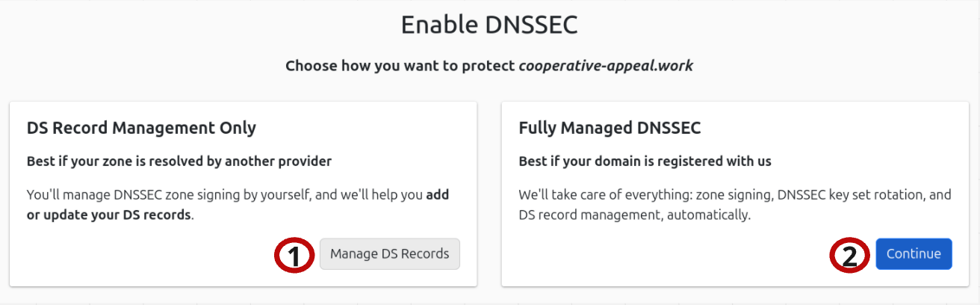Click the 'Choose how you want to protect' text
Image resolution: width=980 pixels, height=305 pixels.
[x=400, y=66]
